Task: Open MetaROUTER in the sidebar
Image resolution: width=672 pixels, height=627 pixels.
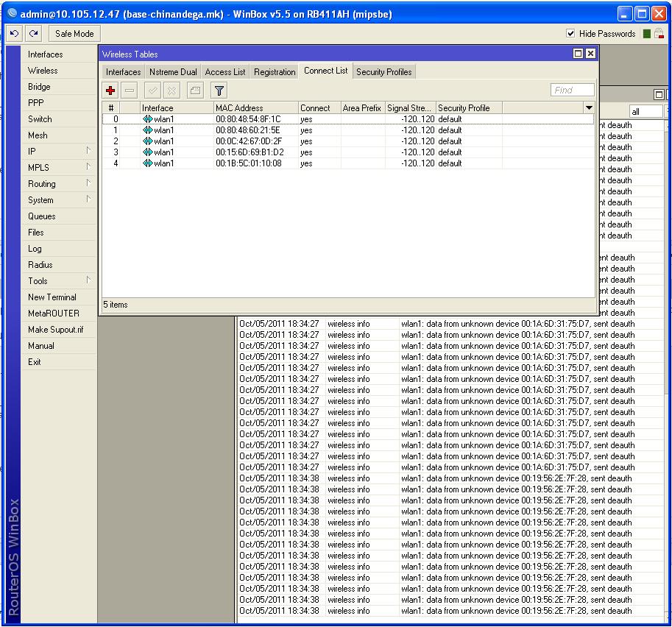Action: tap(54, 313)
